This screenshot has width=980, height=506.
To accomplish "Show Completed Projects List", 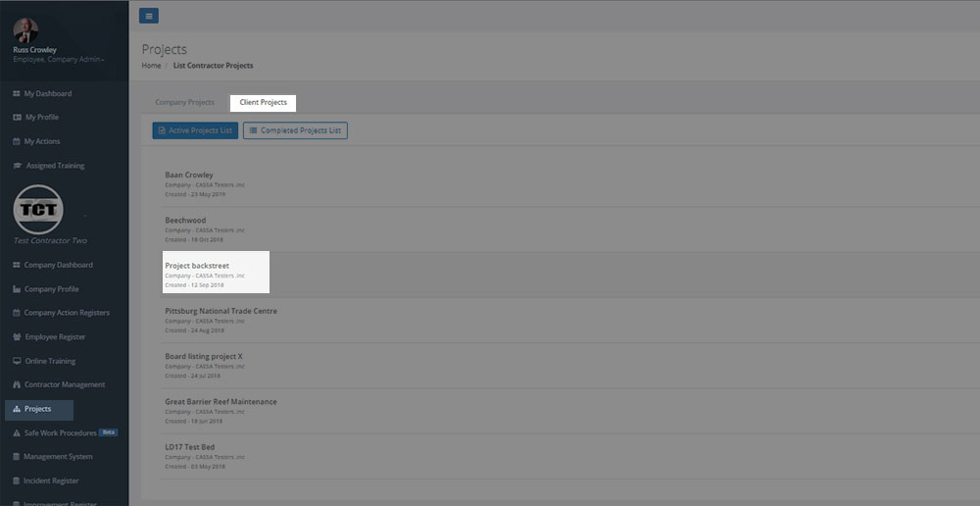I will coord(296,130).
